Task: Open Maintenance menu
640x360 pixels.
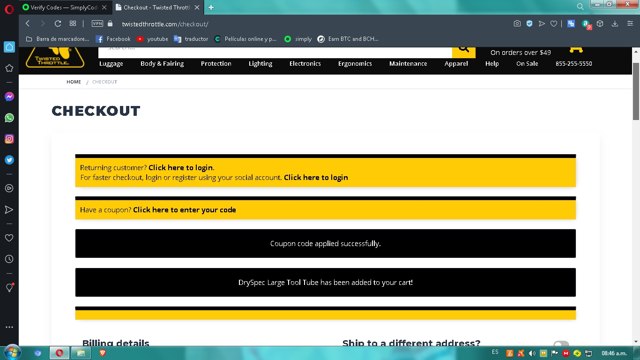Action: 408,64
